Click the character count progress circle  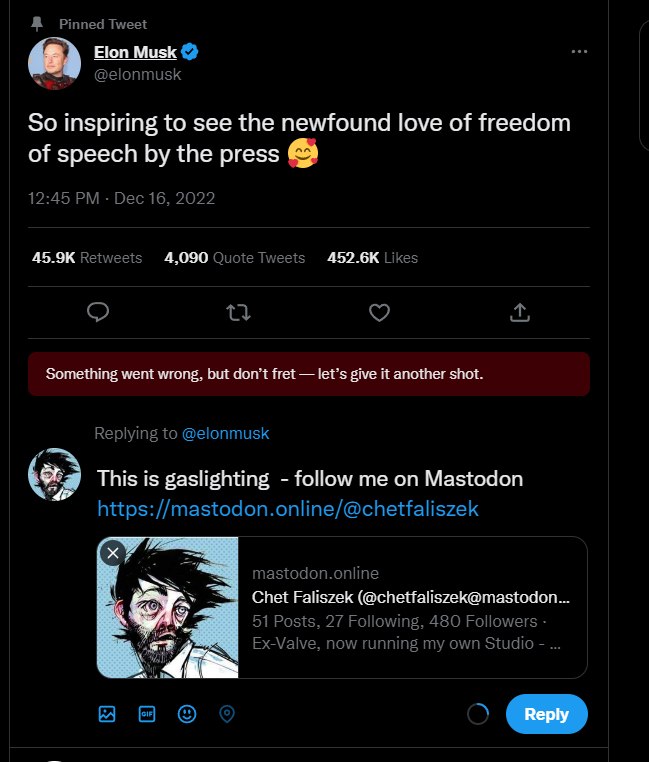(479, 714)
